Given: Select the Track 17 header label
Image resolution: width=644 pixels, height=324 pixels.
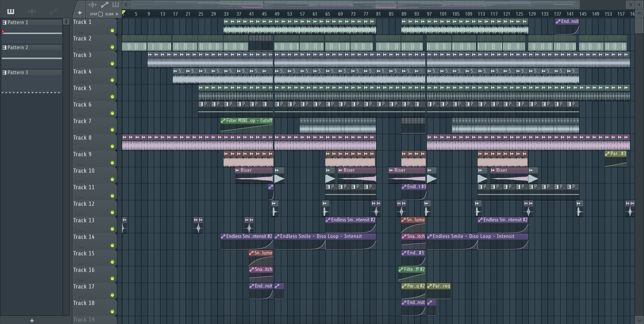Looking at the screenshot, I should click(x=84, y=286).
